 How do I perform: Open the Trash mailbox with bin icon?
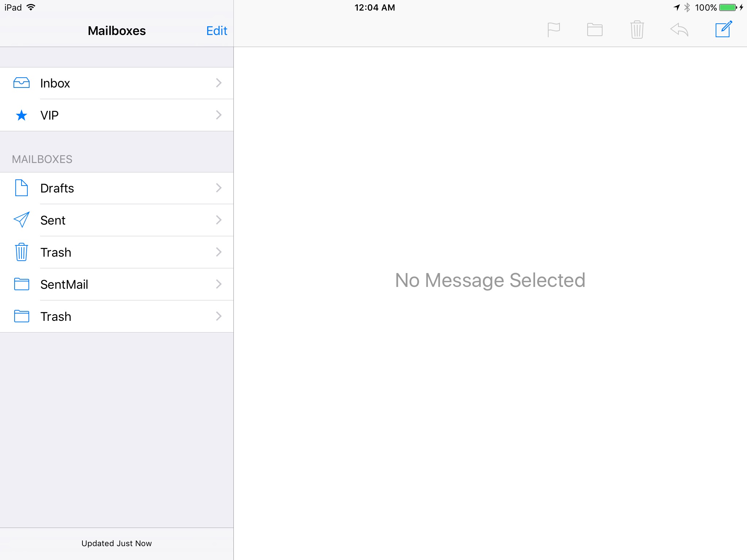pyautogui.click(x=56, y=252)
